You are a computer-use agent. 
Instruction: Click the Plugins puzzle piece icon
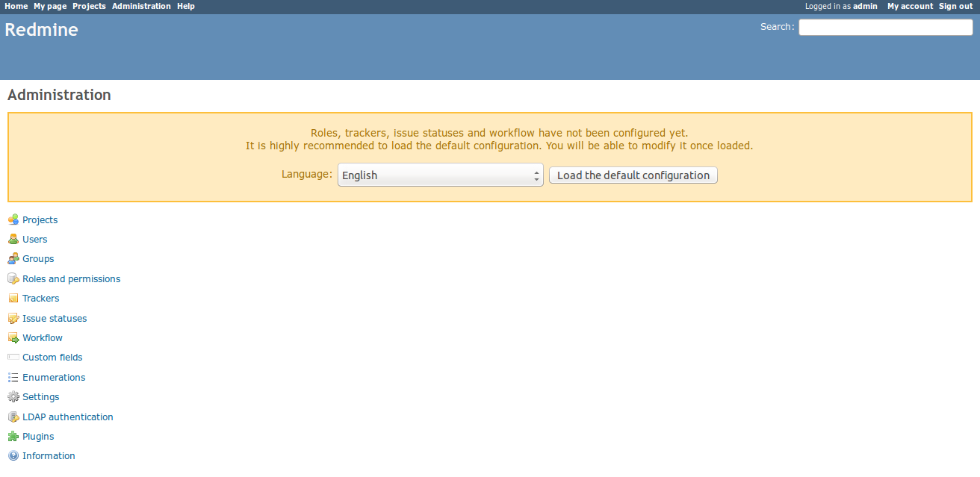pyautogui.click(x=13, y=436)
